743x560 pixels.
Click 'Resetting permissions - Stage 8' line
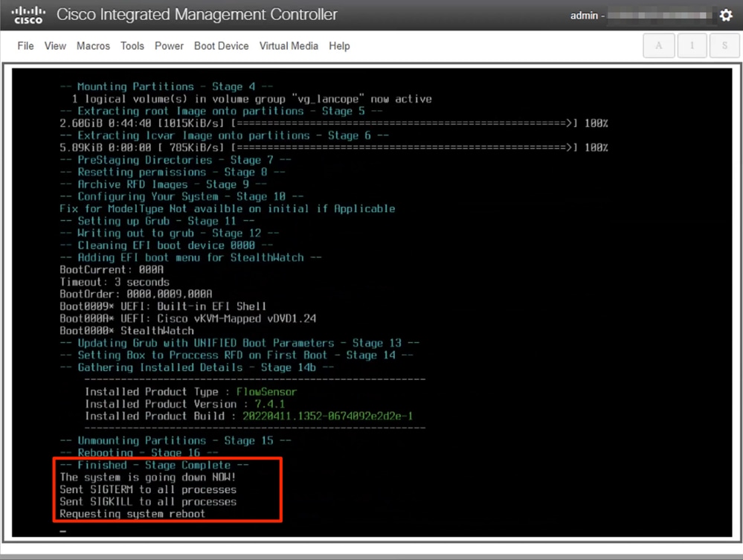(173, 172)
